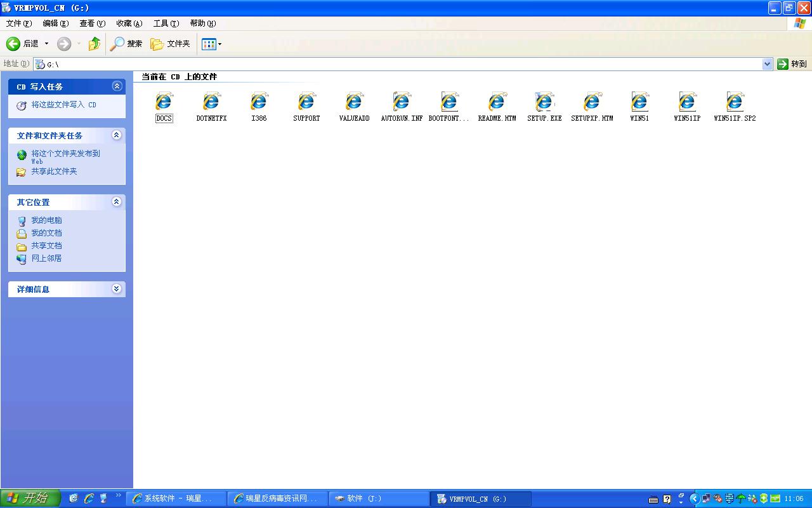The image size is (812, 508).
Task: Click the green umbrella tray icon
Action: point(741,498)
